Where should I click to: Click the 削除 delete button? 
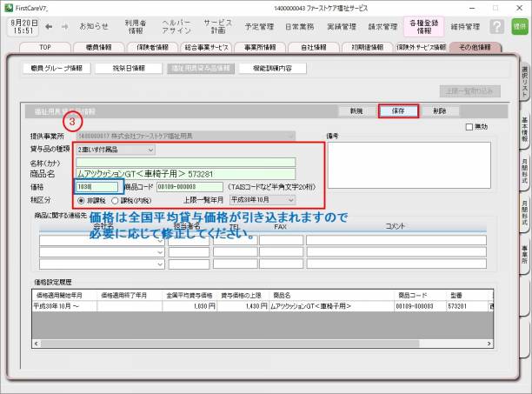[x=441, y=111]
